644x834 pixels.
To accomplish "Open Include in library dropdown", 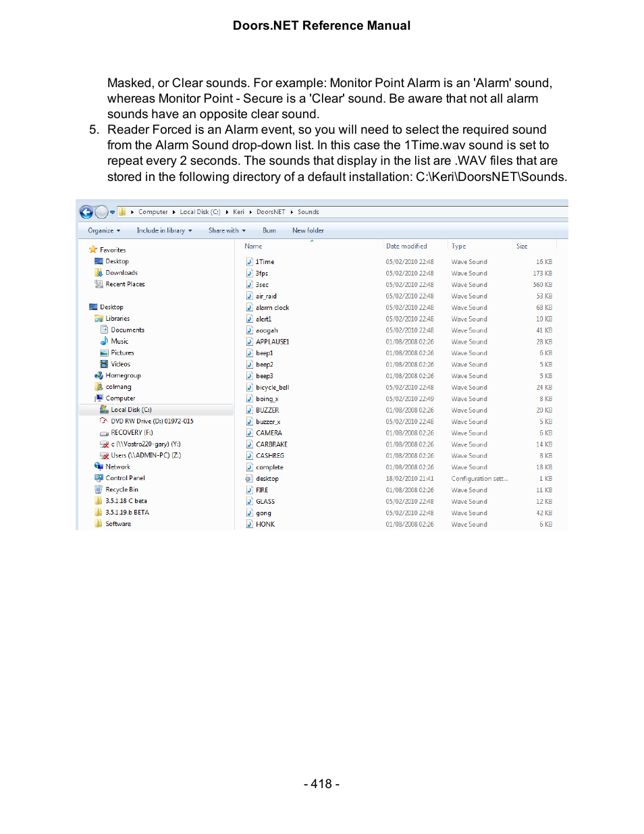I will pyautogui.click(x=164, y=230).
